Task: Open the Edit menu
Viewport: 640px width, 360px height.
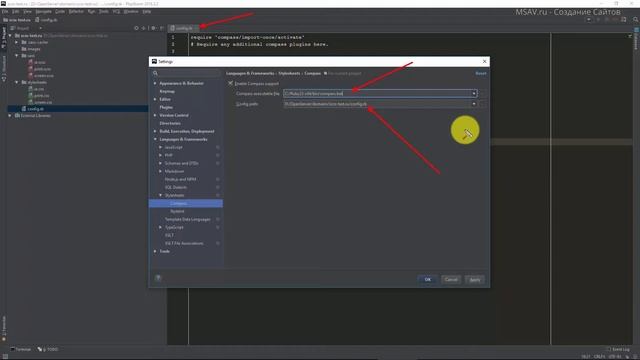Action: (x=16, y=11)
